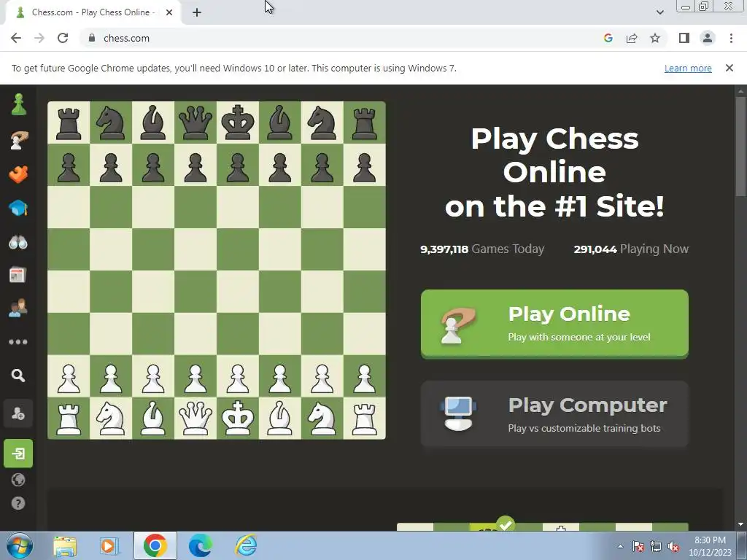Click the muted volume tray icon
The width and height of the screenshot is (747, 560).
click(x=673, y=547)
